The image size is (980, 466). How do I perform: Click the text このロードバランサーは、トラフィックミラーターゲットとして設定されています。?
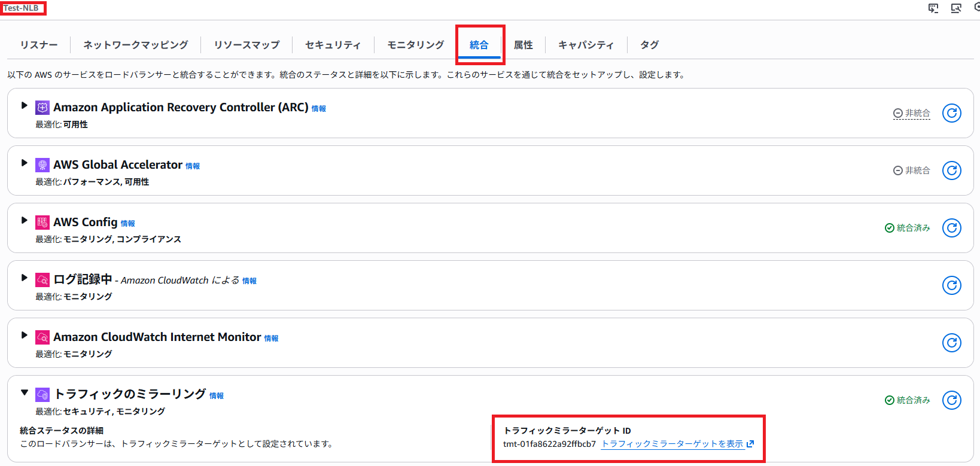click(x=176, y=444)
